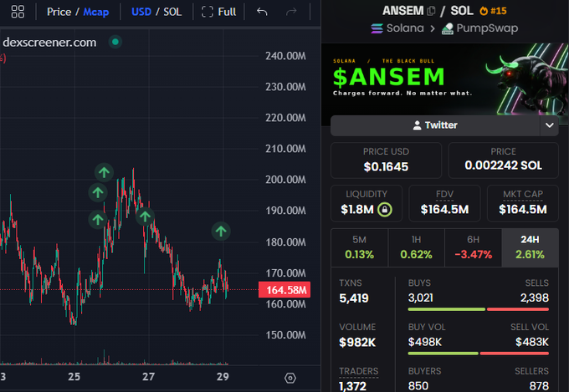The image size is (569, 392).
Task: Open the PumpSwap DEX link
Action: [x=479, y=28]
